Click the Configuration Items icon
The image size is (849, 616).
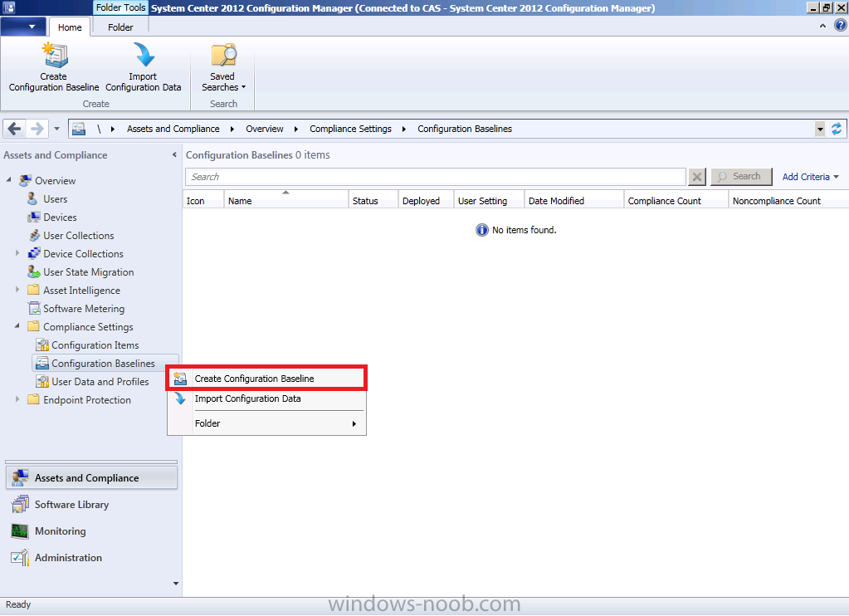(x=42, y=345)
